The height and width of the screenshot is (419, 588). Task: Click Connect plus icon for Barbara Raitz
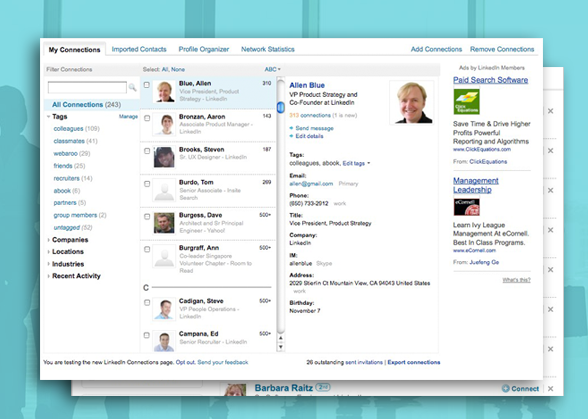[506, 389]
